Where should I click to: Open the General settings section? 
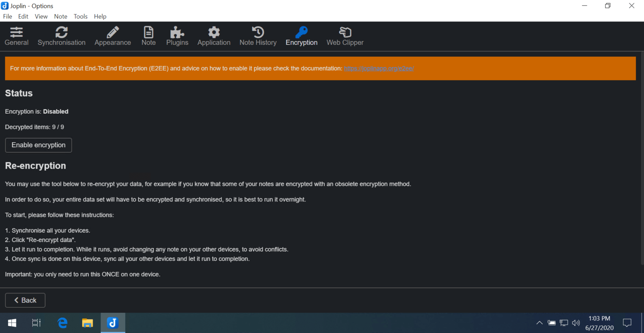coord(16,36)
